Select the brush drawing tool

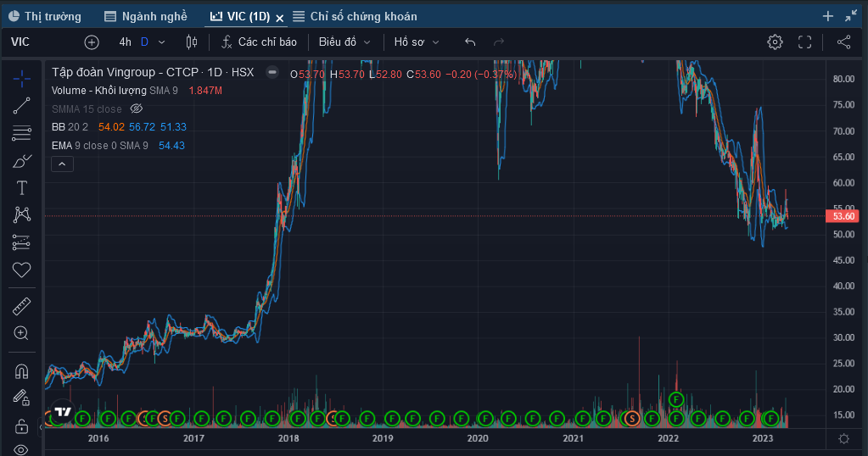tap(21, 161)
